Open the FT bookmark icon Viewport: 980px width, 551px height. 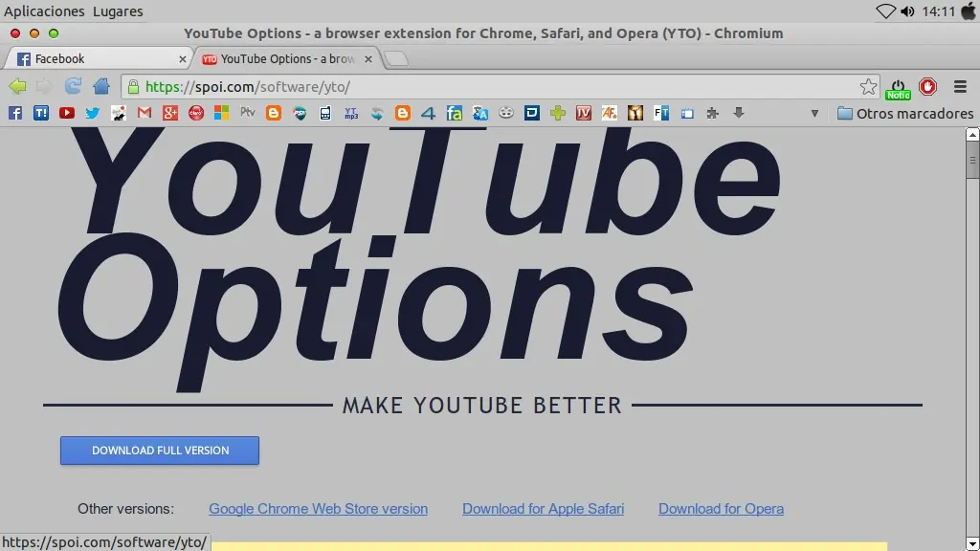pos(661,113)
